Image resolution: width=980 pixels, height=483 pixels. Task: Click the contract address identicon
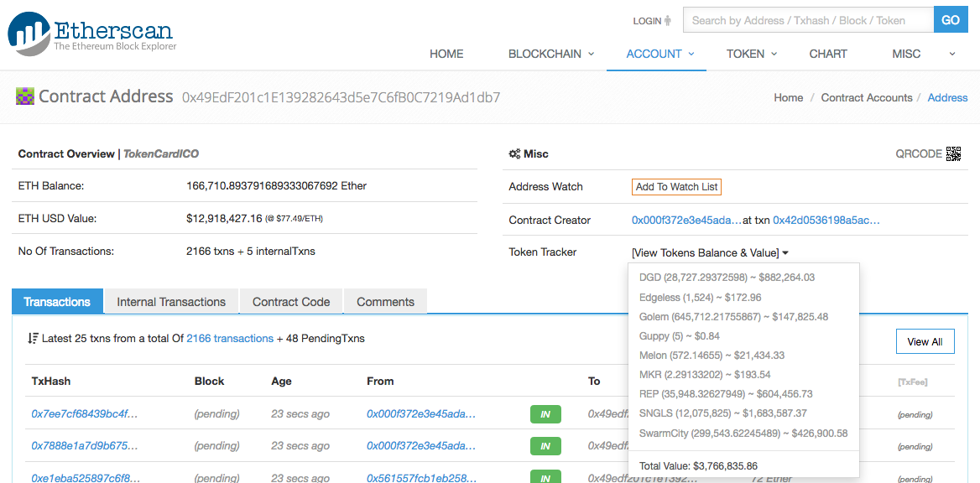(x=25, y=96)
